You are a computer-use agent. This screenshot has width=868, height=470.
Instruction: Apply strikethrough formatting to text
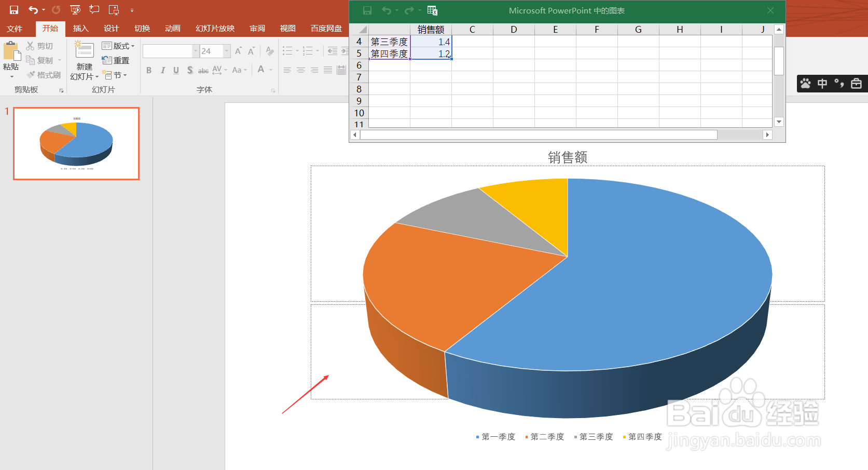[202, 70]
